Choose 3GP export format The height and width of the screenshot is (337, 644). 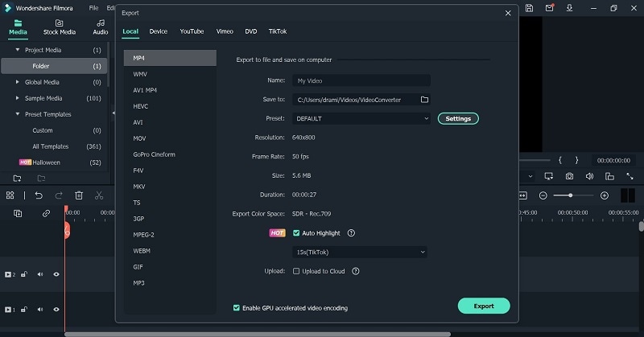[x=170, y=219]
